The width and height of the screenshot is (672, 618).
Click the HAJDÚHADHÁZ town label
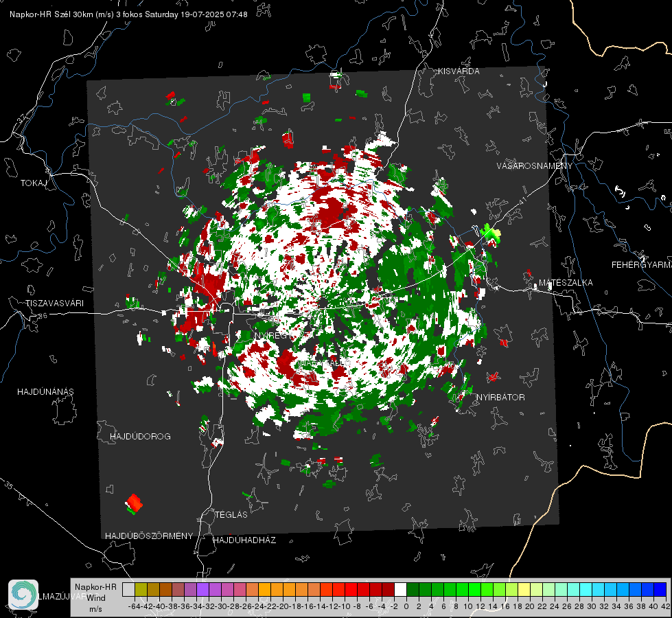point(244,540)
